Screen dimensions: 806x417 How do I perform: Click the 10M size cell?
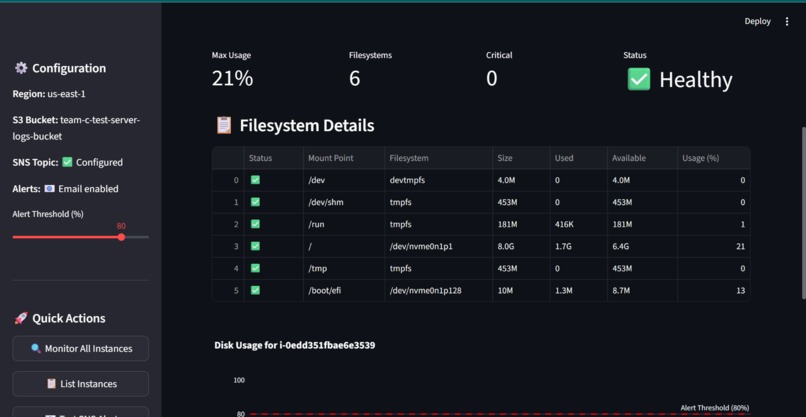[x=521, y=291]
